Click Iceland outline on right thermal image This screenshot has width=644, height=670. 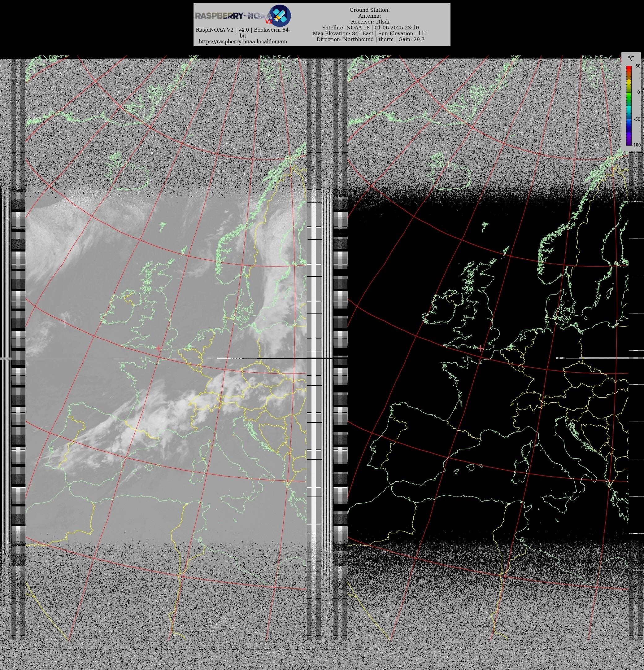tap(450, 171)
